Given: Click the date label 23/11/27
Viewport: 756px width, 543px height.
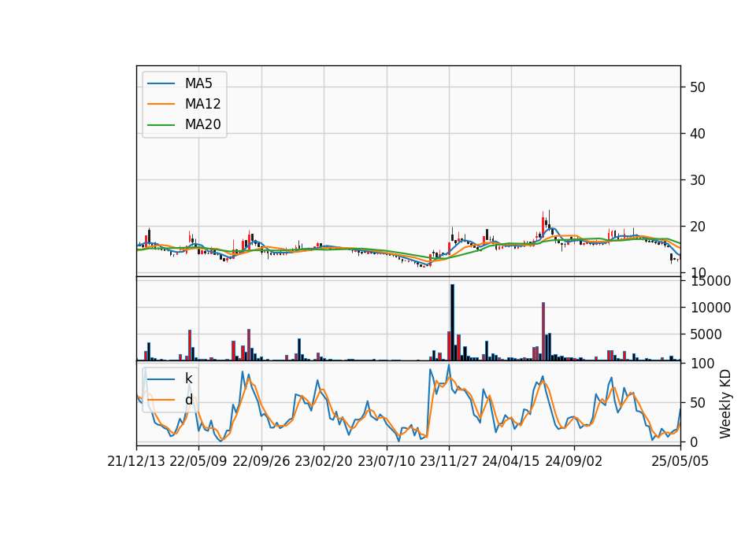Looking at the screenshot, I should coord(449,461).
